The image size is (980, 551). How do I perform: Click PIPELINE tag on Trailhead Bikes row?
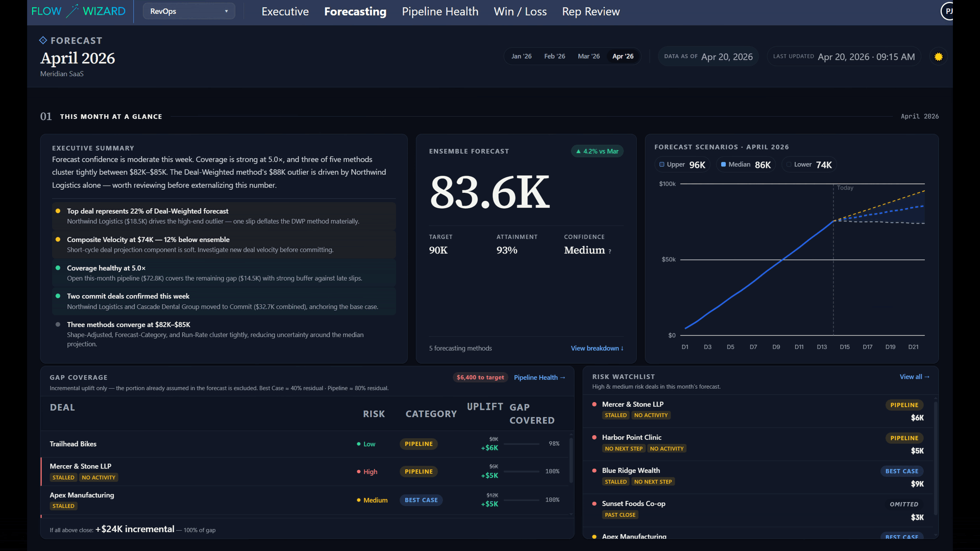point(419,444)
